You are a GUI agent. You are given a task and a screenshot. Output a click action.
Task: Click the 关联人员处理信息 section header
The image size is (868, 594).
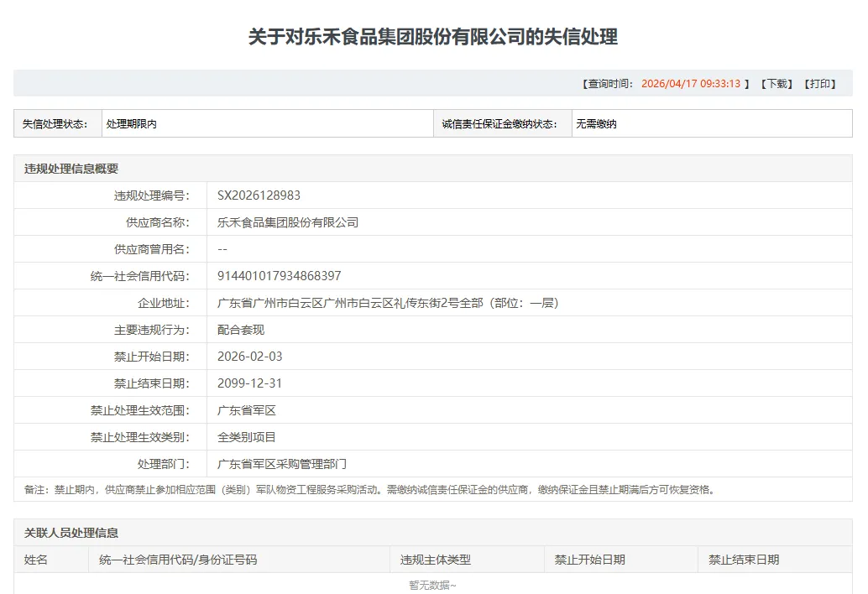[x=71, y=533]
